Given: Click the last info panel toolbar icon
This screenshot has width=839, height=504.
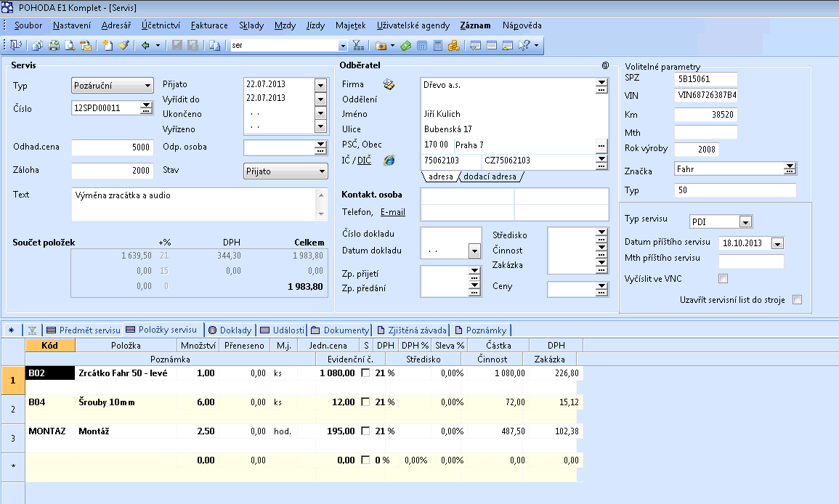Looking at the screenshot, I should [508, 46].
